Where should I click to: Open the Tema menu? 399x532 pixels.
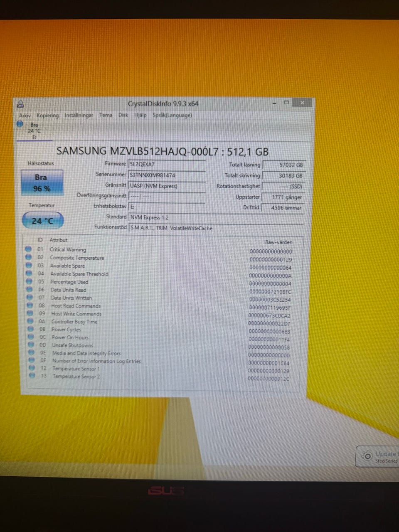[x=106, y=115]
